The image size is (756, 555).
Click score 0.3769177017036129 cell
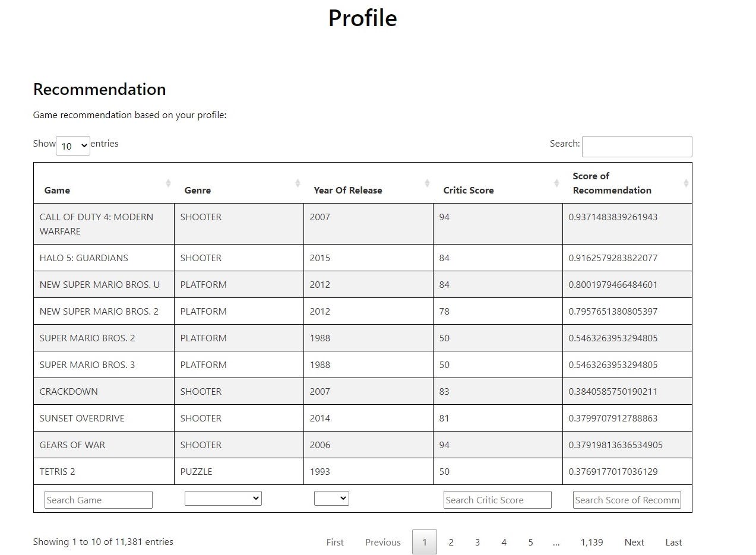tap(627, 471)
